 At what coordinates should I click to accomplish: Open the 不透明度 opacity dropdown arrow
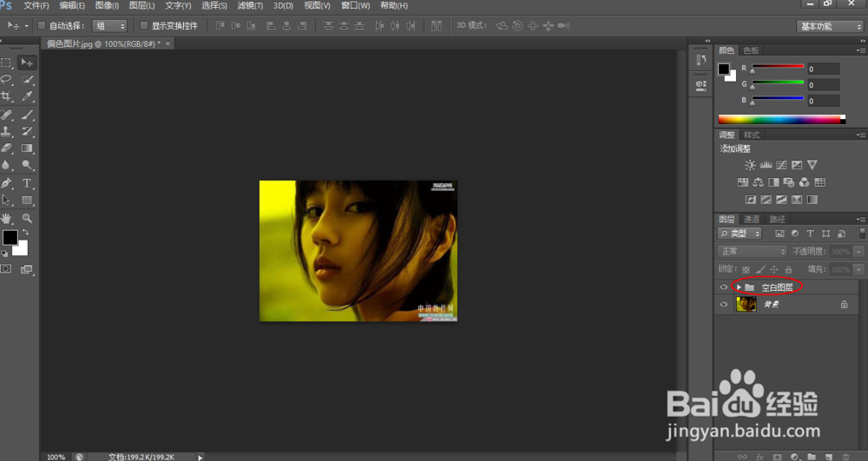click(858, 251)
